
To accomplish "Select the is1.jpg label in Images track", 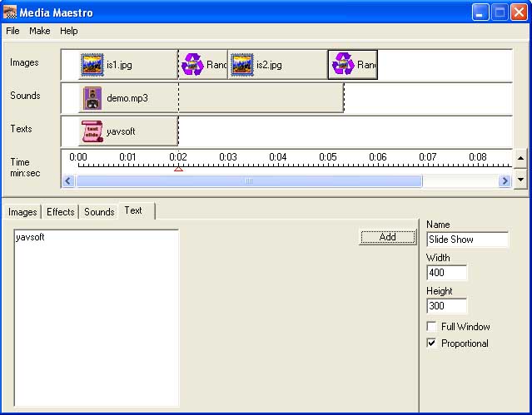I will 119,65.
